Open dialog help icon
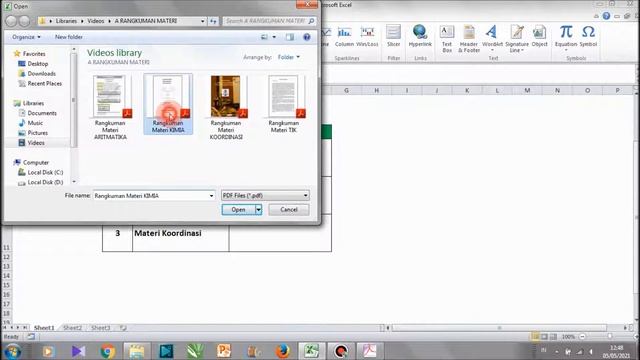Image resolution: width=640 pixels, height=360 pixels. (x=307, y=37)
